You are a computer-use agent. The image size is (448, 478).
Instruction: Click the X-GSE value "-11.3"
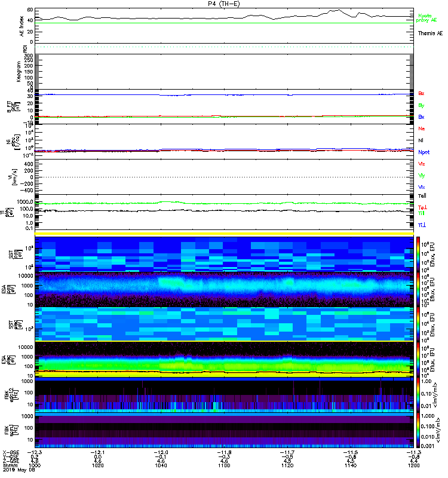click(413, 452)
